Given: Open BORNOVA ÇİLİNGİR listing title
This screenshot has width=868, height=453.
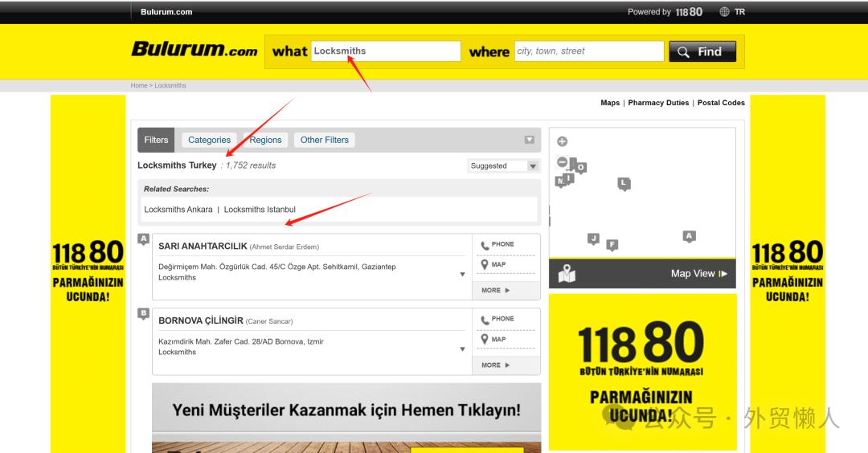Looking at the screenshot, I should (x=200, y=320).
